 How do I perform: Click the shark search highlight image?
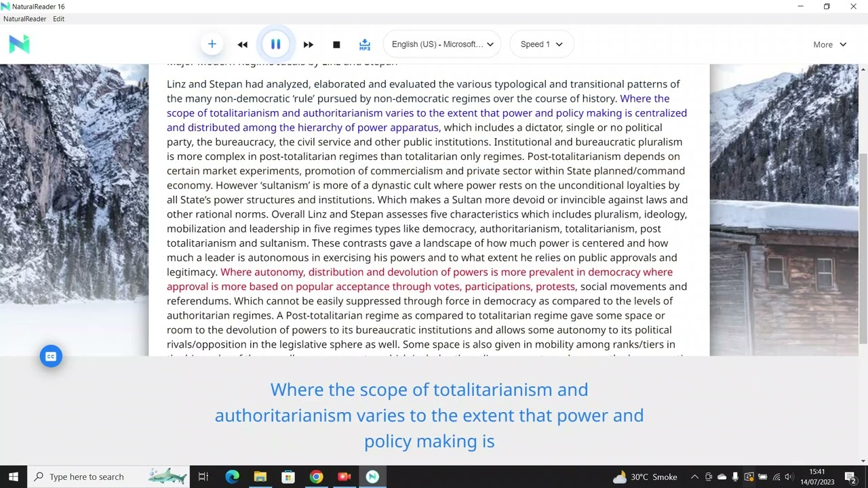167,476
